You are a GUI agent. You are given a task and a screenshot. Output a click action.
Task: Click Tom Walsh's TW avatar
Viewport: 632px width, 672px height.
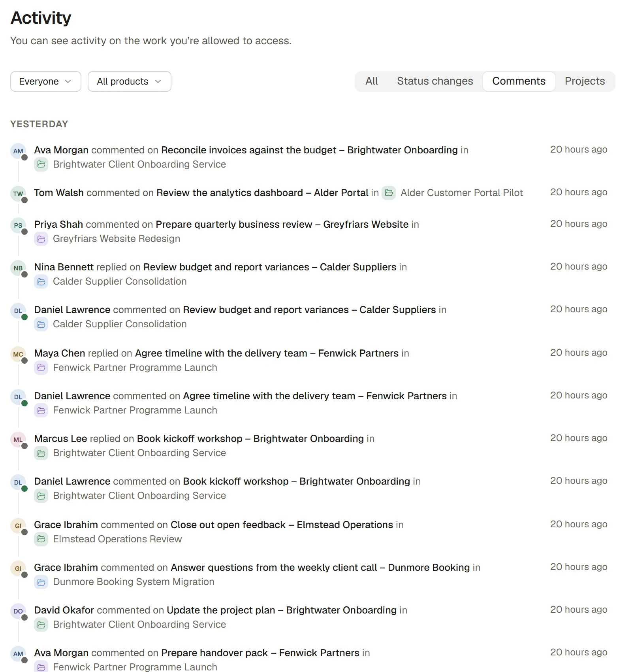tap(18, 194)
